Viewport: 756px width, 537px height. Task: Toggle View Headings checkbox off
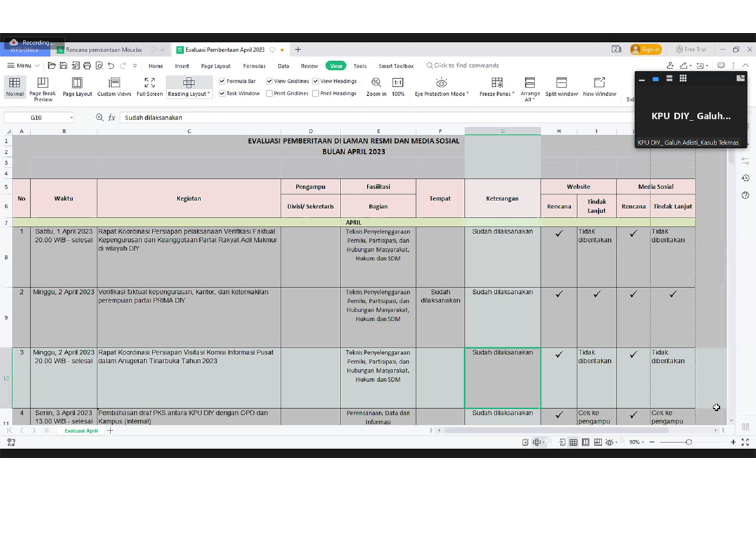point(316,82)
